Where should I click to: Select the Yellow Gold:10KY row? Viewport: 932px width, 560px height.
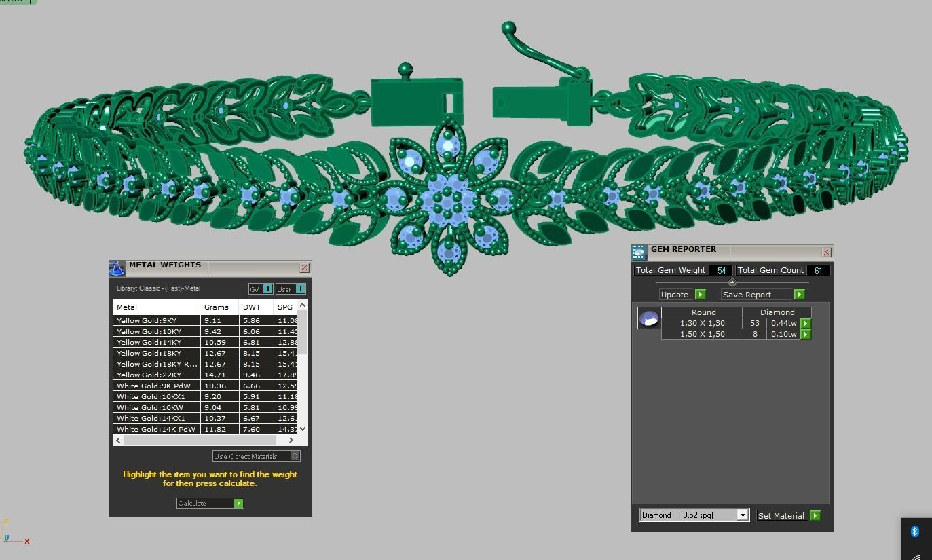pos(205,331)
